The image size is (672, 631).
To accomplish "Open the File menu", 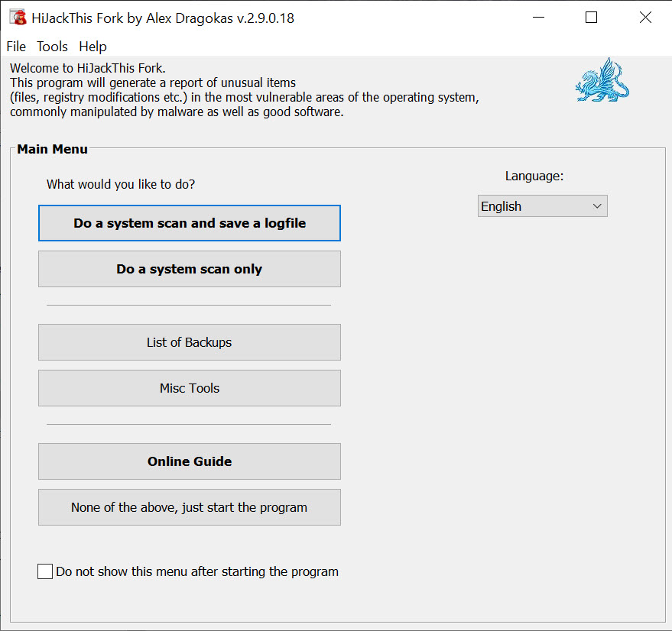I will pos(16,47).
